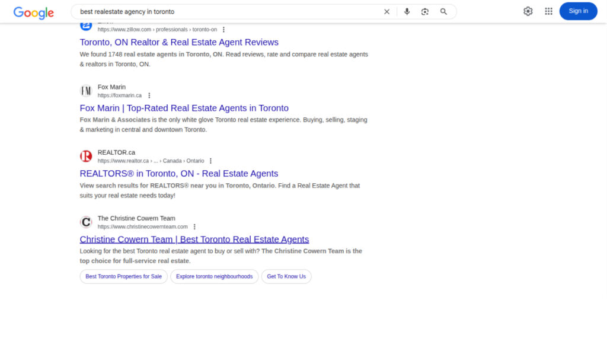Viewport: 607px width, 364px height.
Task: Open Fox Marin Top-Rated Real Estate Agents link
Action: [x=184, y=108]
